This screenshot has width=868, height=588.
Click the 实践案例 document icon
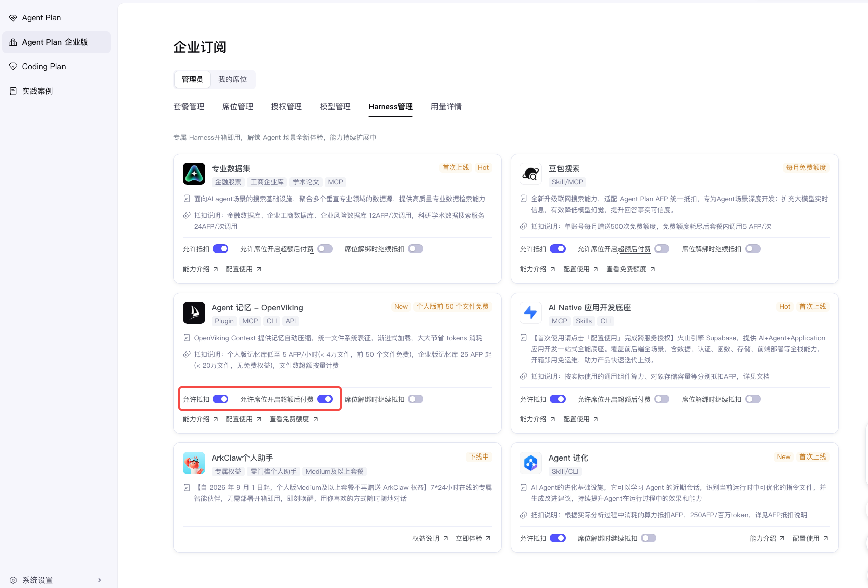(x=13, y=91)
